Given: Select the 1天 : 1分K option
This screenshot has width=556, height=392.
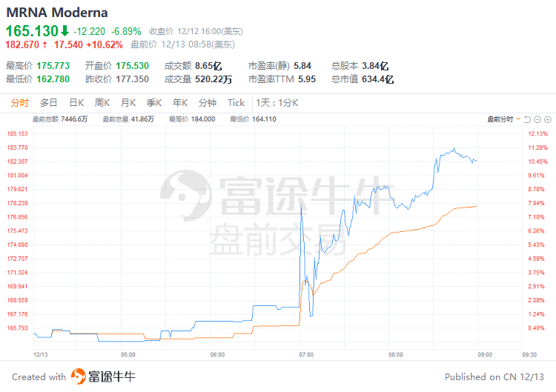Looking at the screenshot, I should point(277,103).
